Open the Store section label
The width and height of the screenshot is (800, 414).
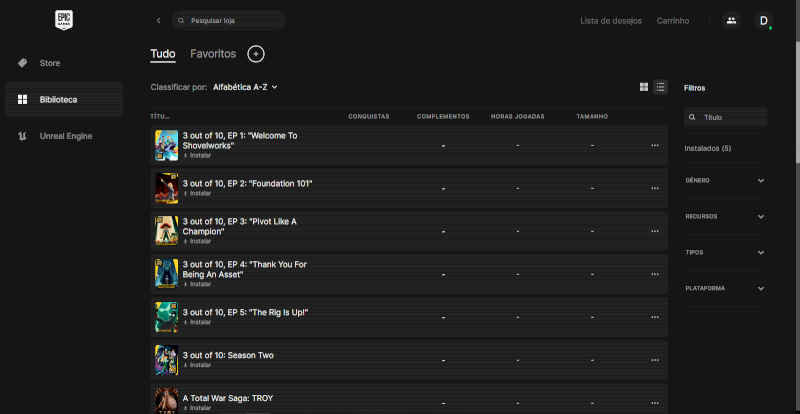(x=50, y=63)
